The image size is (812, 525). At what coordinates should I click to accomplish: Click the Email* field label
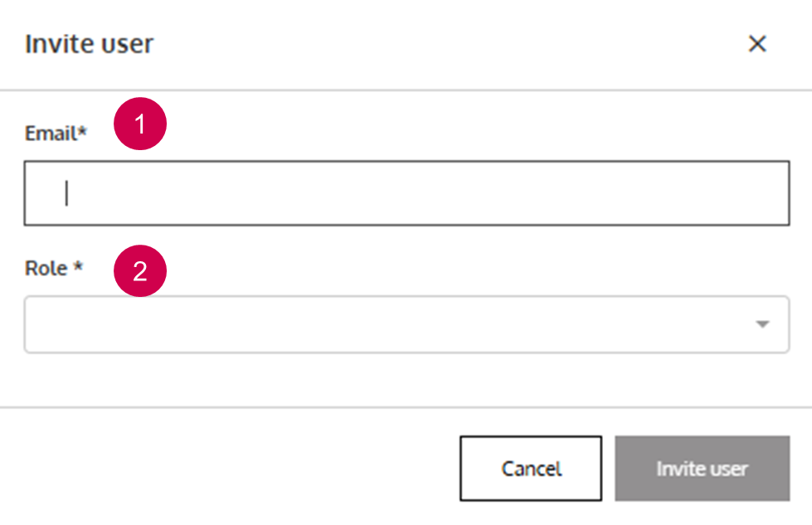56,134
